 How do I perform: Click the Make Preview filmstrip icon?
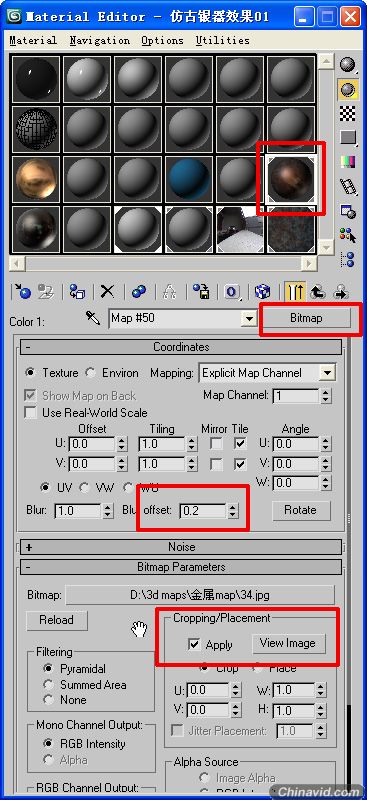pos(348,187)
